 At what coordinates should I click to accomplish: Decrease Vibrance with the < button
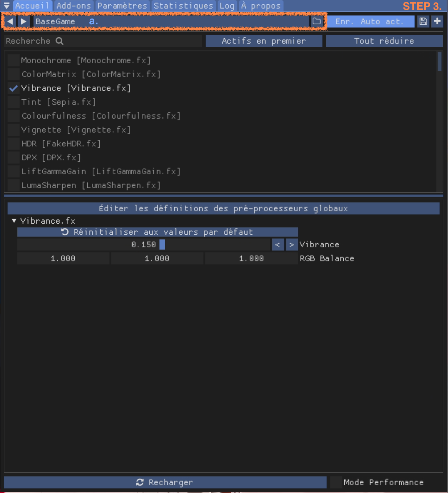click(x=278, y=244)
